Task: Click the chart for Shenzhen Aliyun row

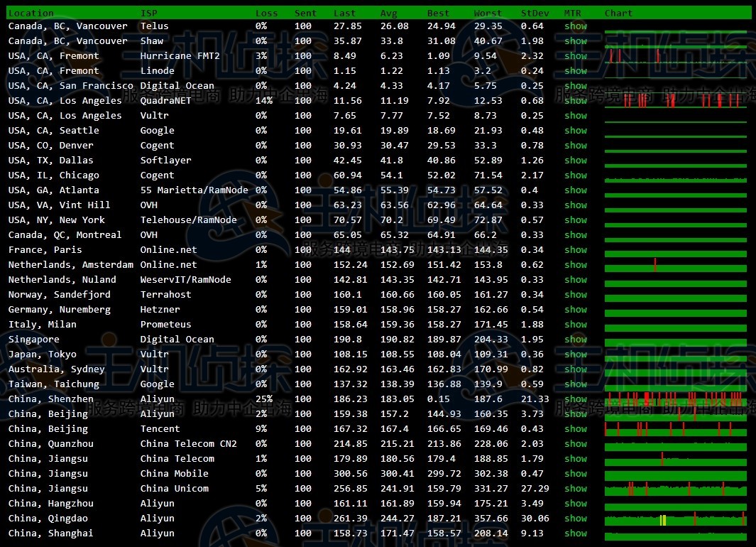Action: click(x=675, y=399)
